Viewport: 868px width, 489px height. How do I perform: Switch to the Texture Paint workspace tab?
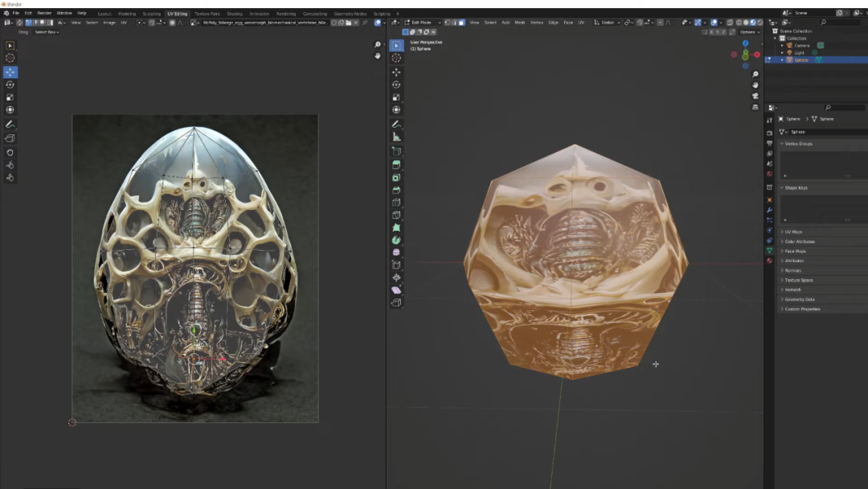[x=207, y=14]
